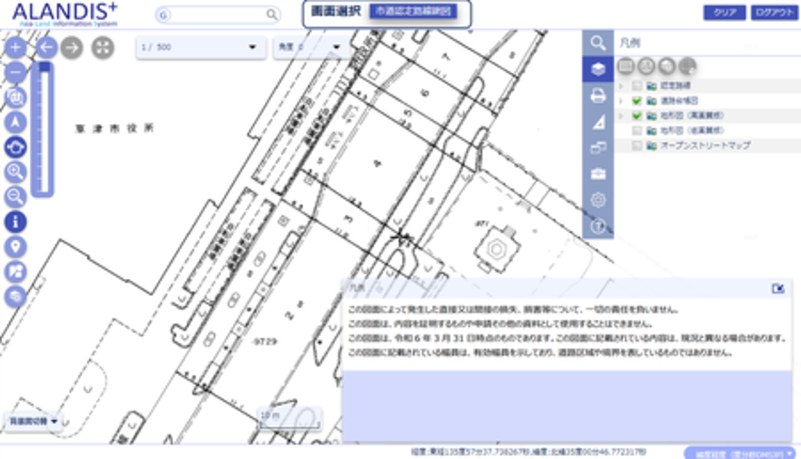Click the 凡例 legend panel heading
This screenshot has width=801, height=459.
(629, 43)
